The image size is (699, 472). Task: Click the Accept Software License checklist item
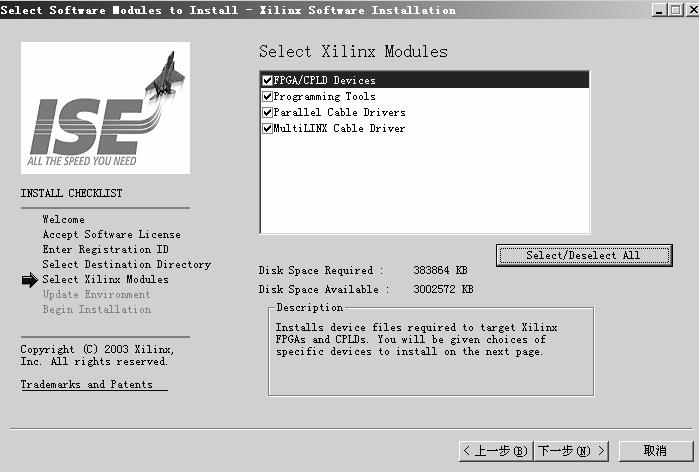point(111,234)
